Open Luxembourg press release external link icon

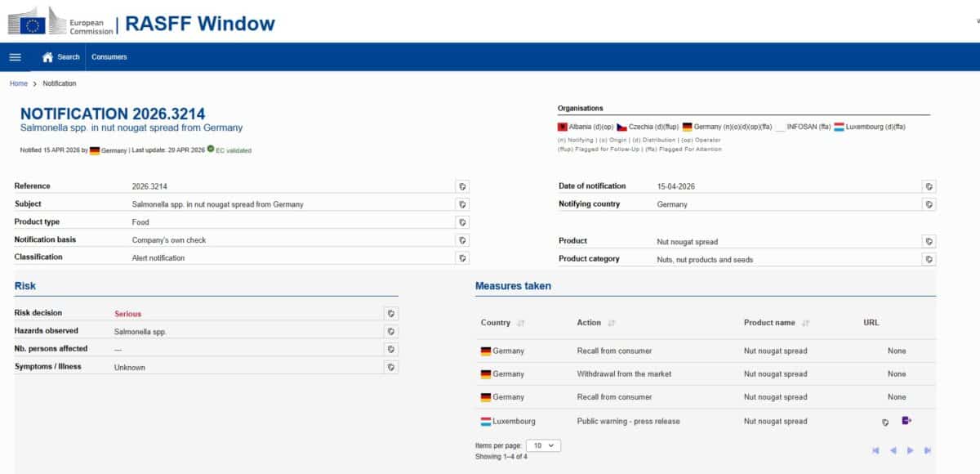click(x=906, y=421)
